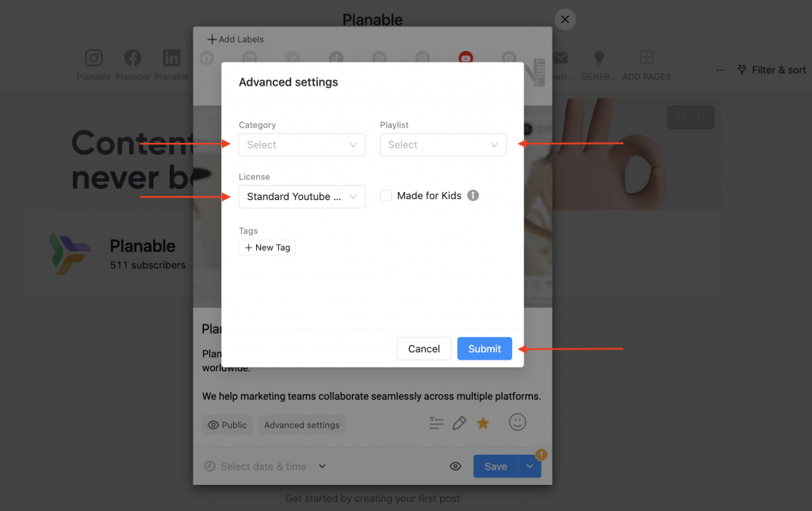Open the newsletter envelope page
Viewport: 812px width, 511px height.
[x=561, y=57]
